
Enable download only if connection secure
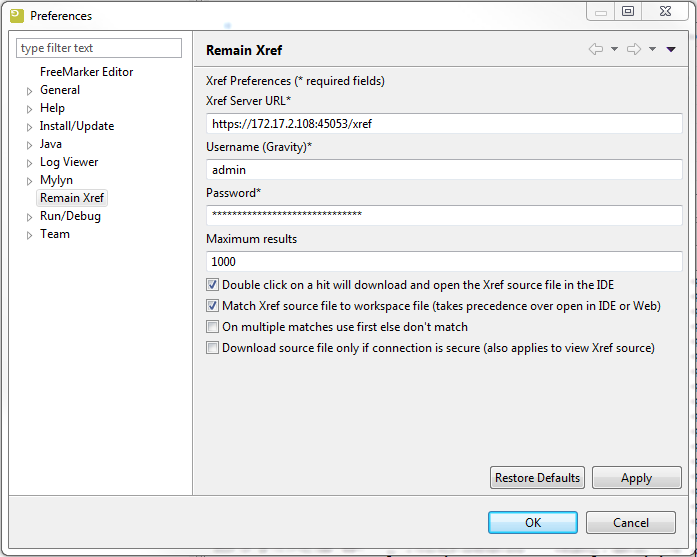(x=212, y=348)
